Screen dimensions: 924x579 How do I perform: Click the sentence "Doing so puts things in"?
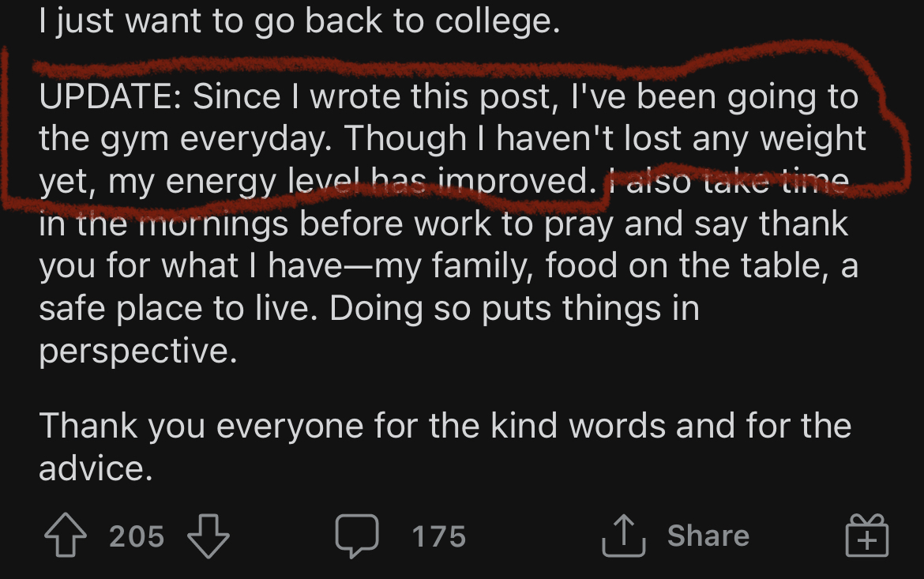click(514, 308)
